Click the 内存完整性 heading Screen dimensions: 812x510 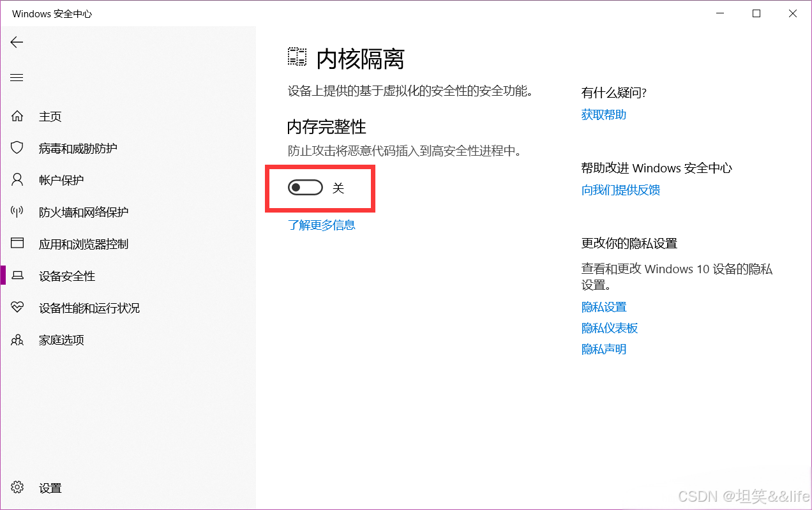tap(327, 127)
